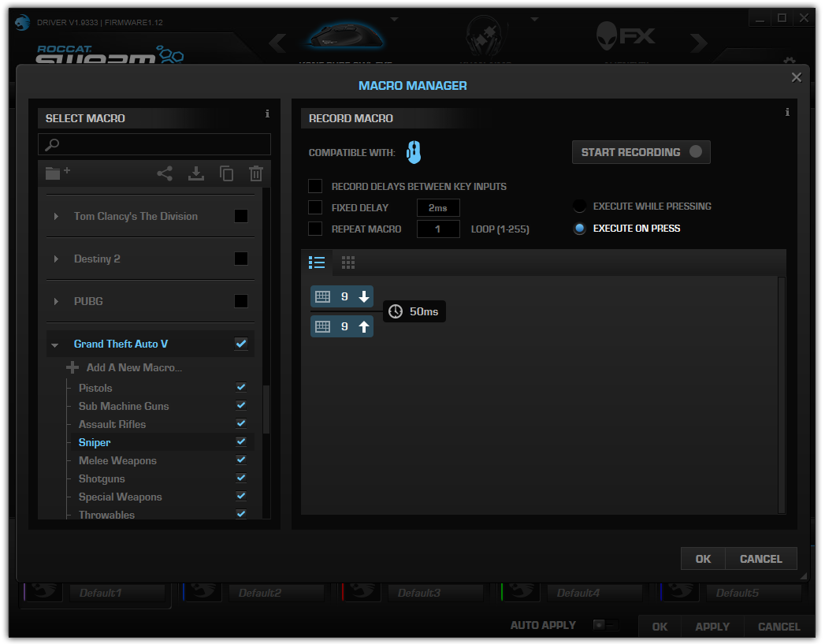
Task: Toggle the Auto Apply switch
Action: click(605, 625)
